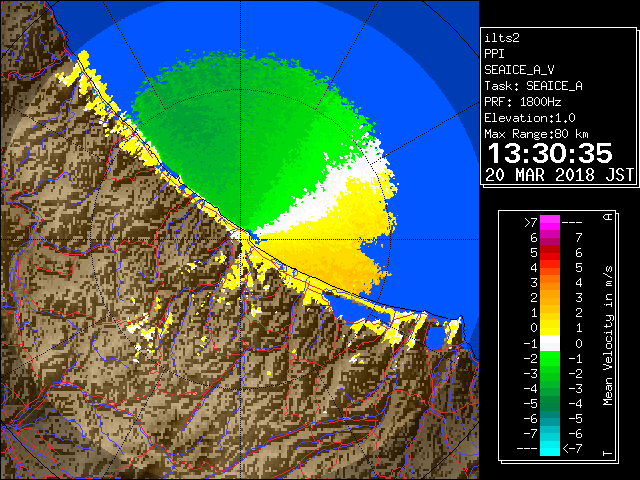Click the letter T below the legend
Image resolution: width=640 pixels, height=480 pixels.
pos(608,453)
